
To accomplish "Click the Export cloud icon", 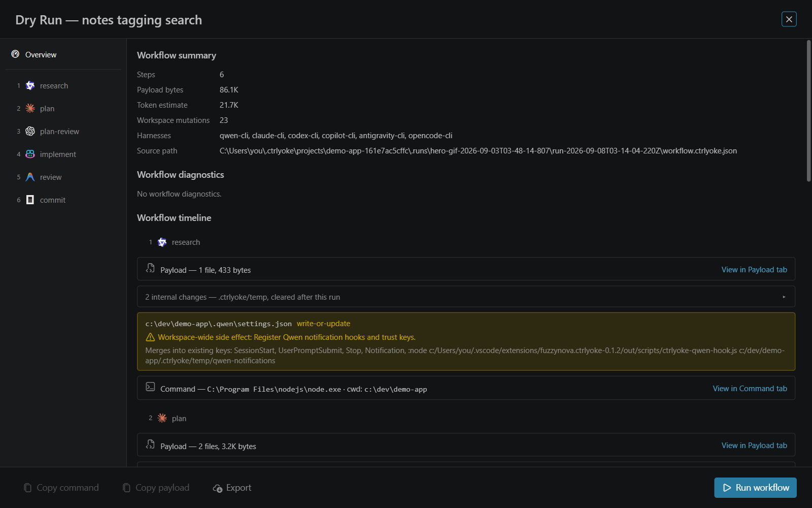I will (218, 488).
